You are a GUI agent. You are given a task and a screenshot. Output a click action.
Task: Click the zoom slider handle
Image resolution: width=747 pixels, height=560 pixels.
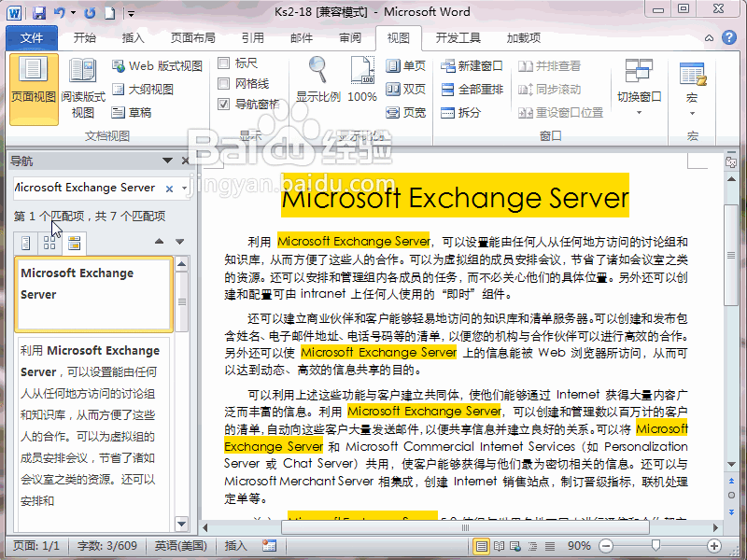656,545
